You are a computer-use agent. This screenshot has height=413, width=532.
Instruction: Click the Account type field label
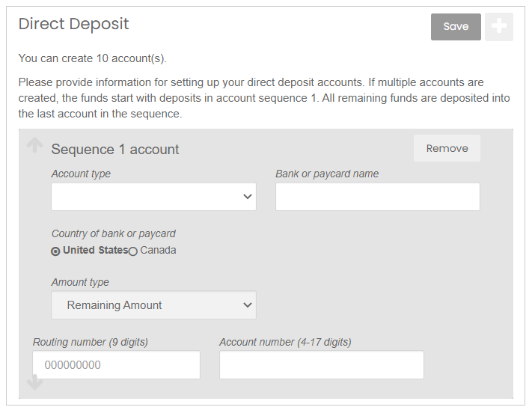(81, 174)
